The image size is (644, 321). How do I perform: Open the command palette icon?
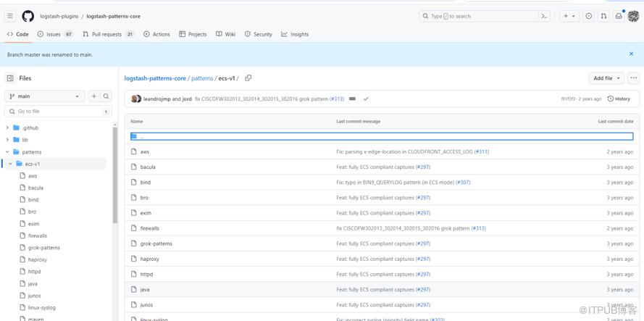pos(544,16)
